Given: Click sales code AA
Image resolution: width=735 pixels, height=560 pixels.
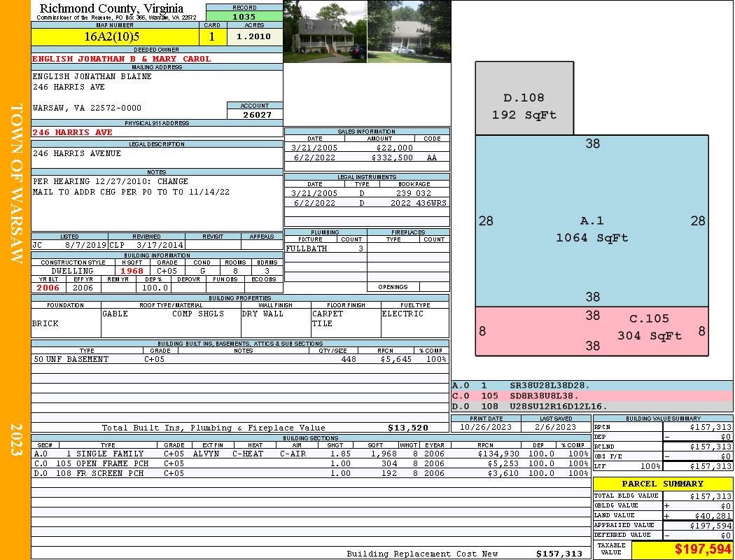Looking at the screenshot, I should coord(432,157).
